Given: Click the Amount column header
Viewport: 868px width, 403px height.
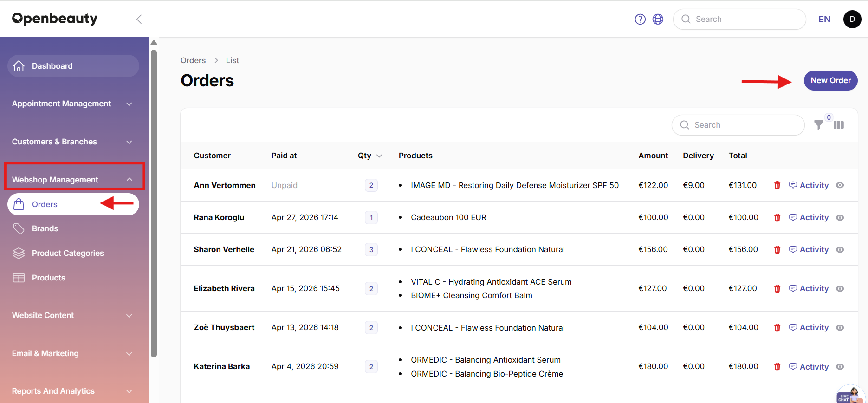Looking at the screenshot, I should [653, 156].
